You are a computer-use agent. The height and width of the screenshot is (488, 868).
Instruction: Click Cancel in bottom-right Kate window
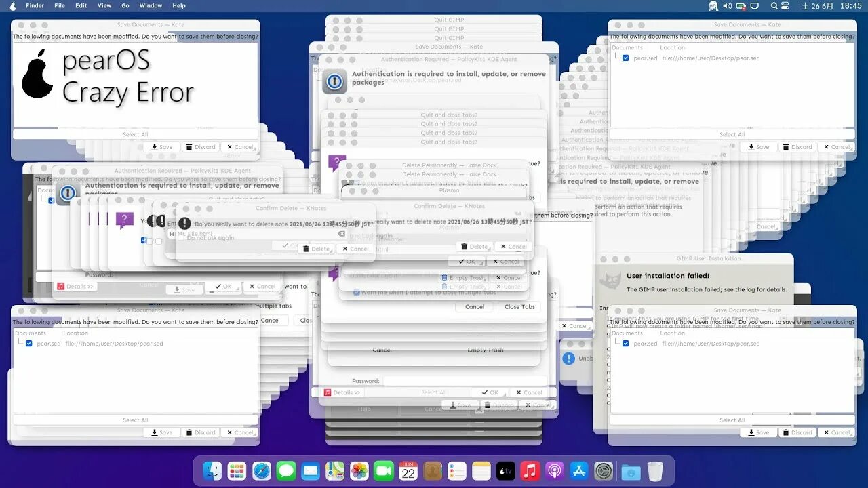pyautogui.click(x=836, y=432)
